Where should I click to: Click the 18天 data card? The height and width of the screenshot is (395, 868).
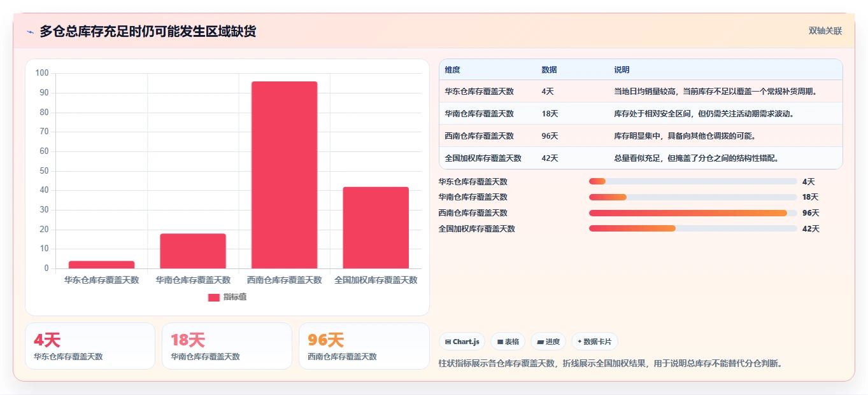coord(227,346)
